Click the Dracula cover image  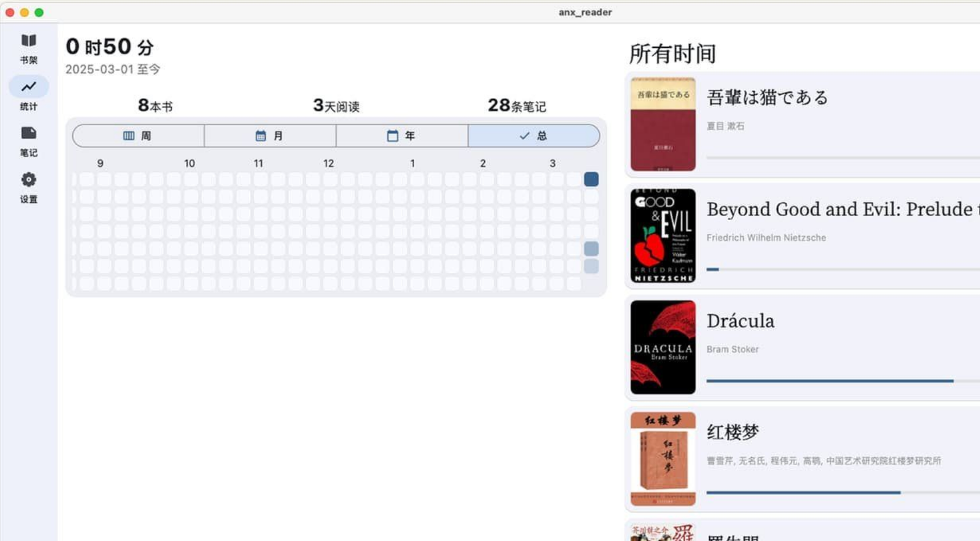coord(663,346)
